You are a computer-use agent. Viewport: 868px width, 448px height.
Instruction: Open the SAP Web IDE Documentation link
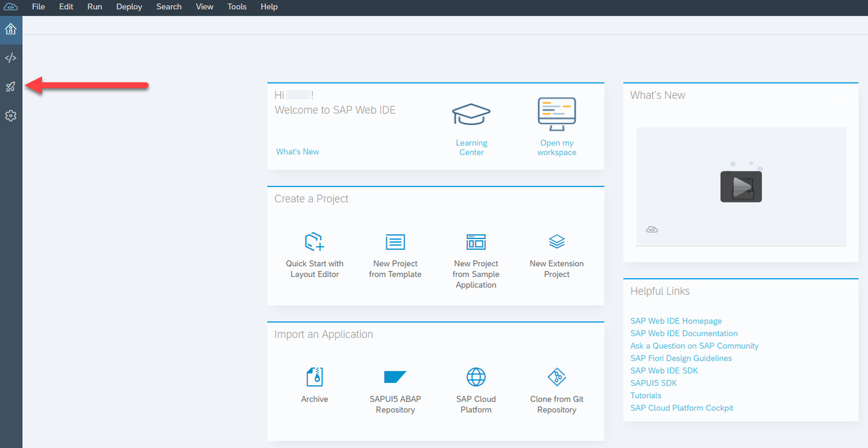[684, 333]
